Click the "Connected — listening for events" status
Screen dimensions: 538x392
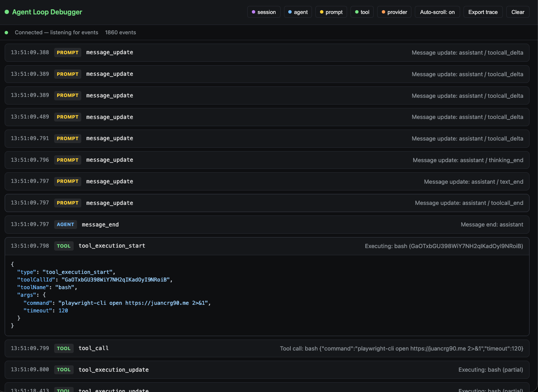(x=56, y=32)
